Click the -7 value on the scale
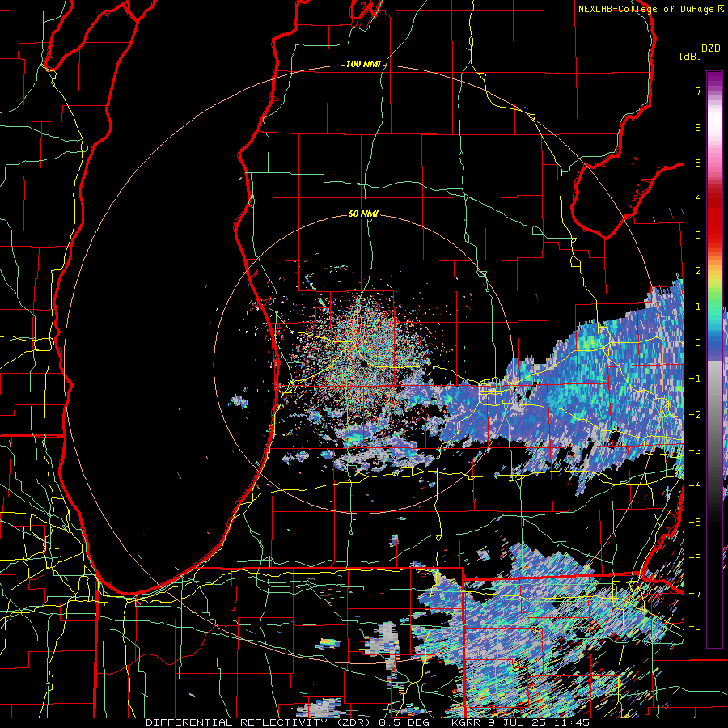This screenshot has height=728, width=728. [x=695, y=594]
